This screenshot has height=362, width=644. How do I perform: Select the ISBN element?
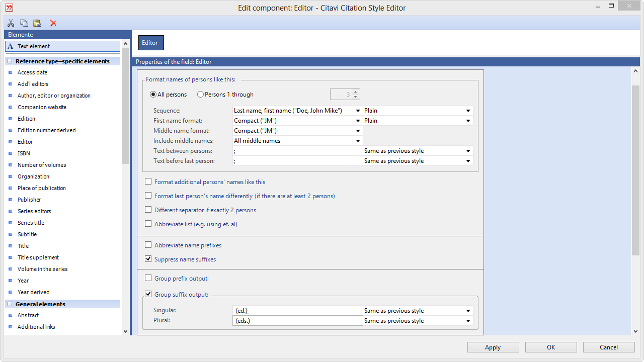tap(24, 153)
